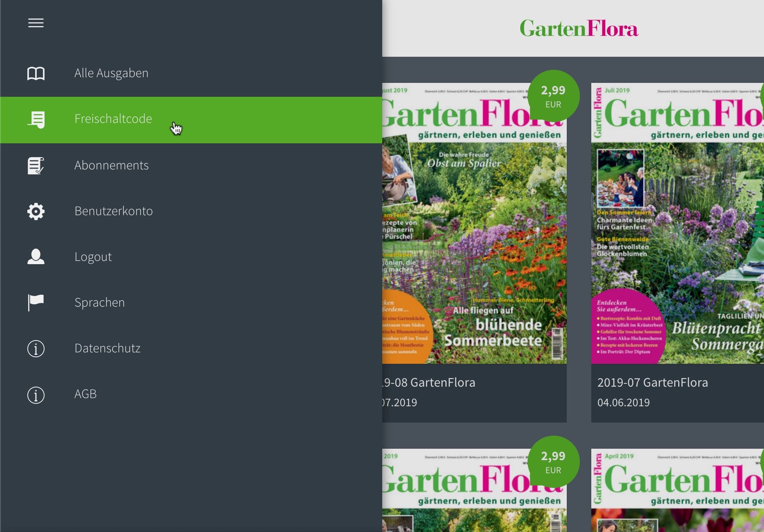Open the April 2019 GartenFlora cover
The width and height of the screenshot is (764, 532).
coord(677,490)
